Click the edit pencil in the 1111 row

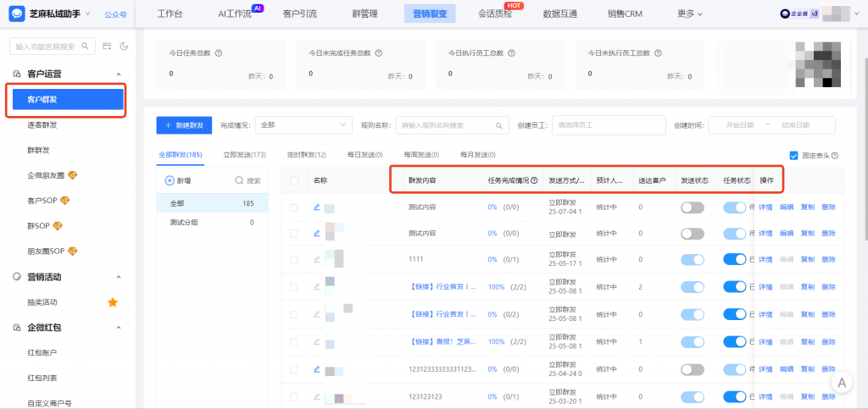pos(317,259)
